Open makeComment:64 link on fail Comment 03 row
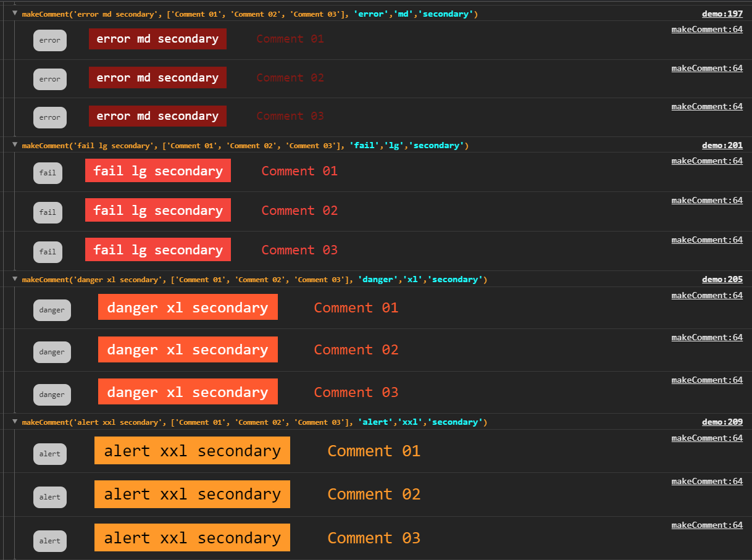The image size is (752, 560). click(x=707, y=240)
